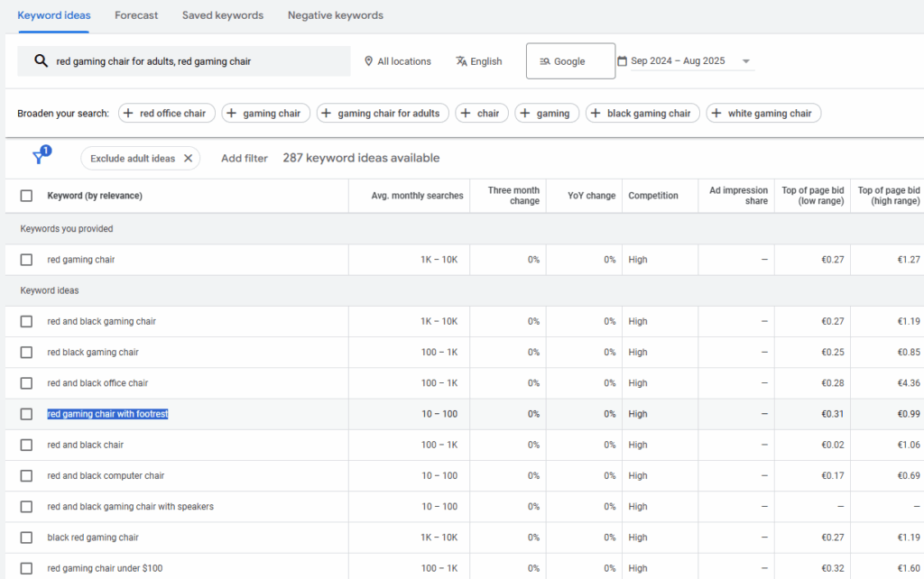Select checkbox for 'red and black office chair'
Image resolution: width=924 pixels, height=579 pixels.
(x=26, y=383)
